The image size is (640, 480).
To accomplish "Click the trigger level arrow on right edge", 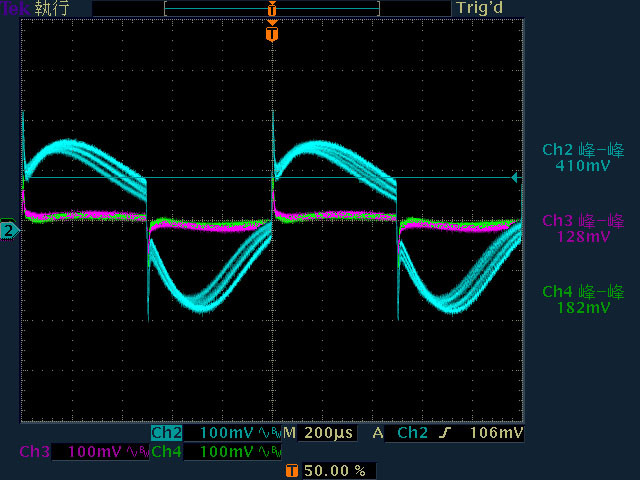I will click(x=515, y=178).
